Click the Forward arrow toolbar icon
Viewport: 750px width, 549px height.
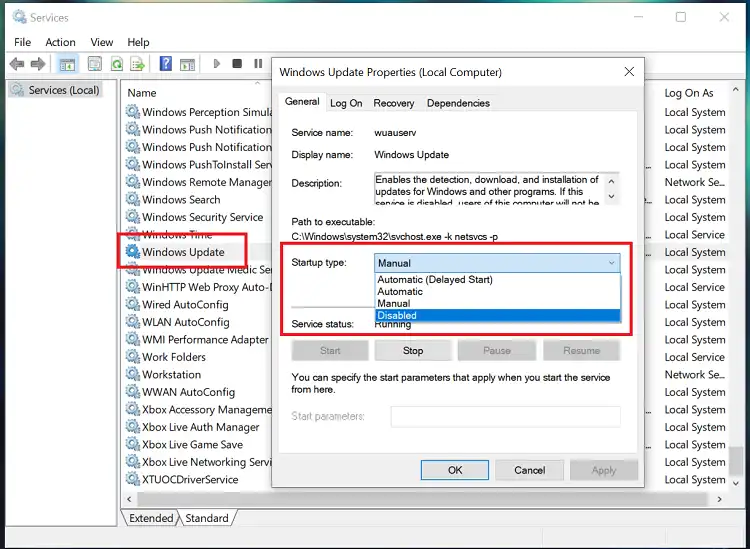[38, 64]
